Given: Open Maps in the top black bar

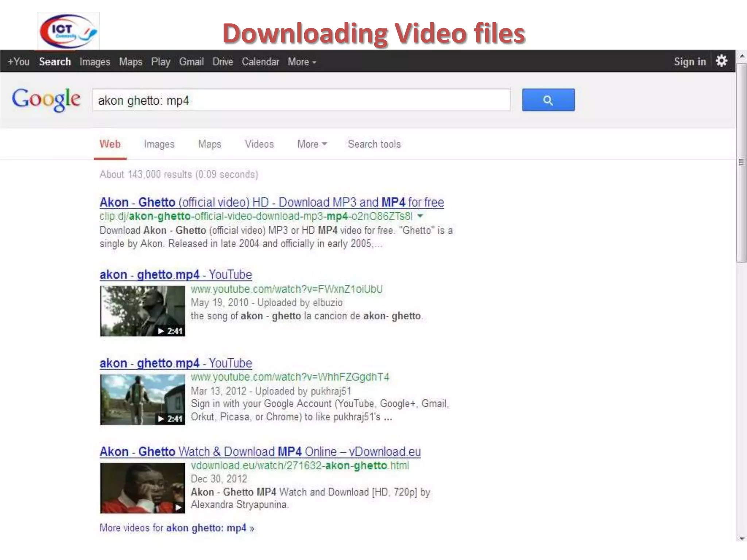Looking at the screenshot, I should coord(131,62).
